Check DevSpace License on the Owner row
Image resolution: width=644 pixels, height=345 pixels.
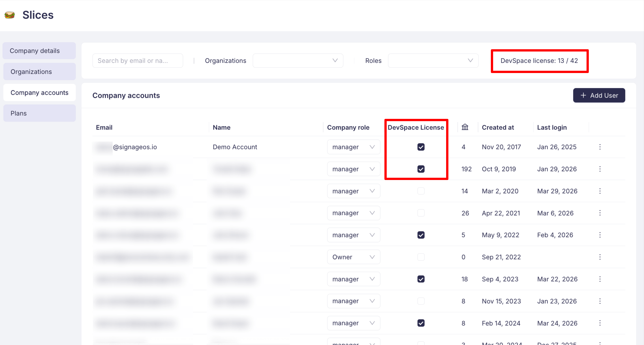pos(421,257)
